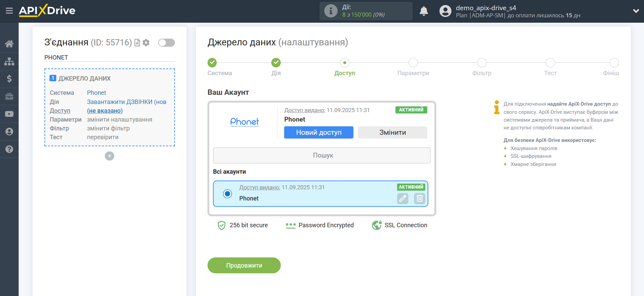
Task: Click the Змінити button
Action: (393, 132)
